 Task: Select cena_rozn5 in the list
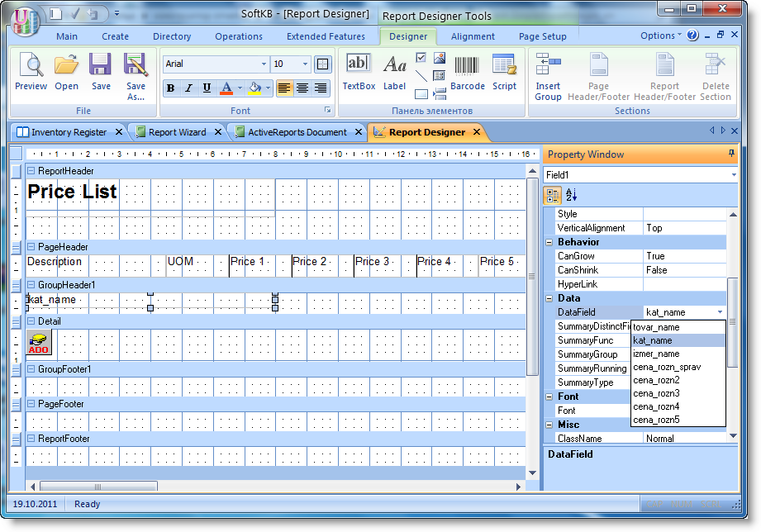[678, 420]
